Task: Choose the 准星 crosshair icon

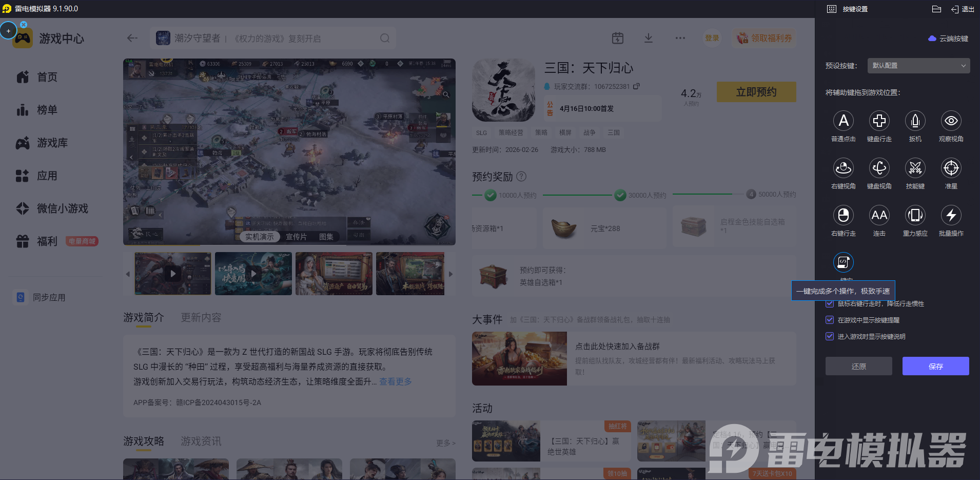Action: (951, 168)
